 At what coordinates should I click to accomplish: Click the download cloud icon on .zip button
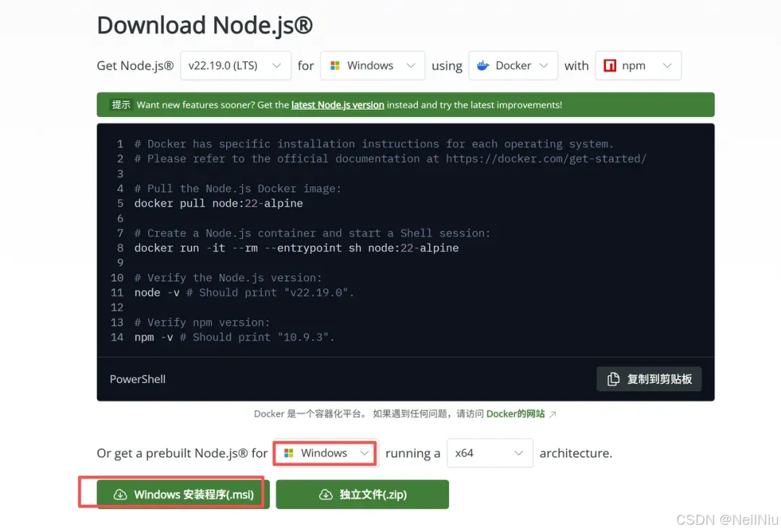tap(325, 494)
